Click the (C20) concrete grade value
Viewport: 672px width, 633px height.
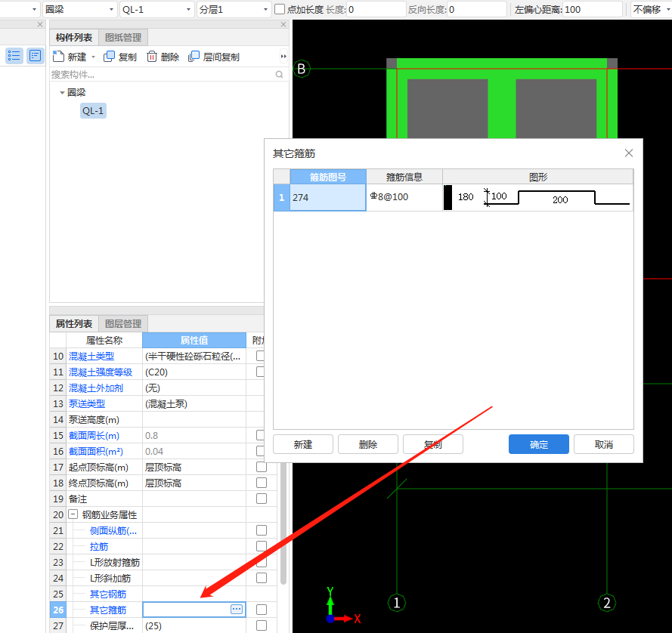(194, 372)
